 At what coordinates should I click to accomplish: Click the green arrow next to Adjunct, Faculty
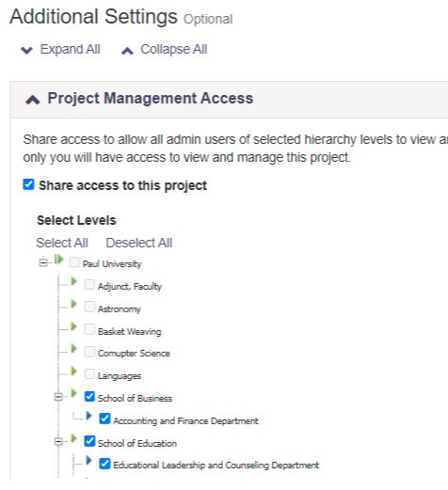74,281
